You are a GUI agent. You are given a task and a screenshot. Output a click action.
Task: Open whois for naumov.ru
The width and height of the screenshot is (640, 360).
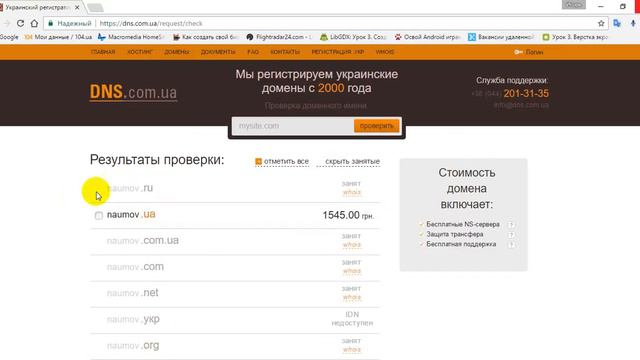[x=352, y=192]
